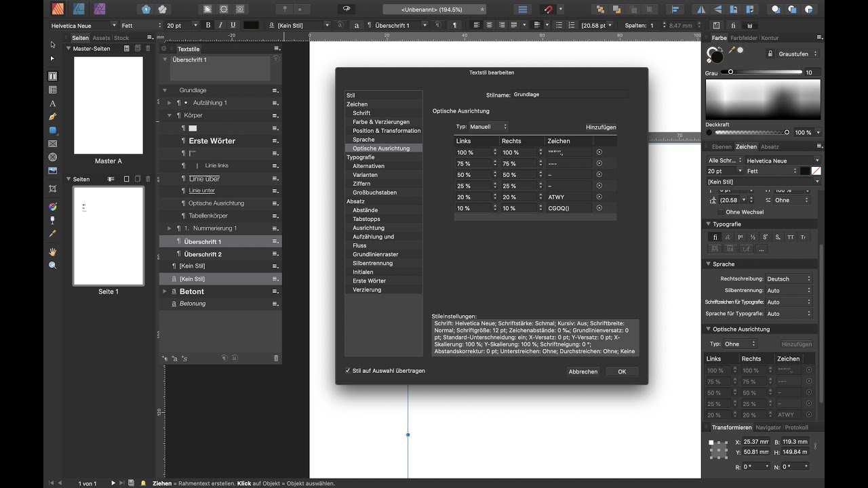Toggle italic I in the context toolbar
This screenshot has height=488, width=868.
[220, 25]
